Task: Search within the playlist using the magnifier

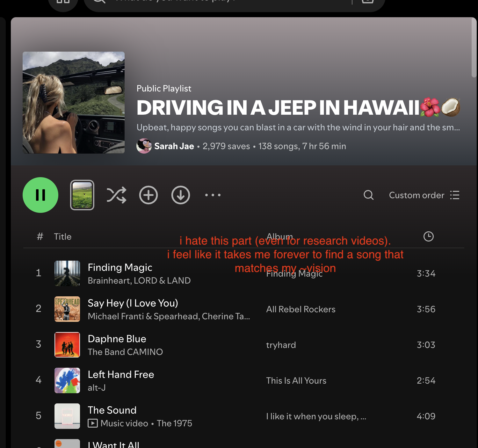Action: 369,195
